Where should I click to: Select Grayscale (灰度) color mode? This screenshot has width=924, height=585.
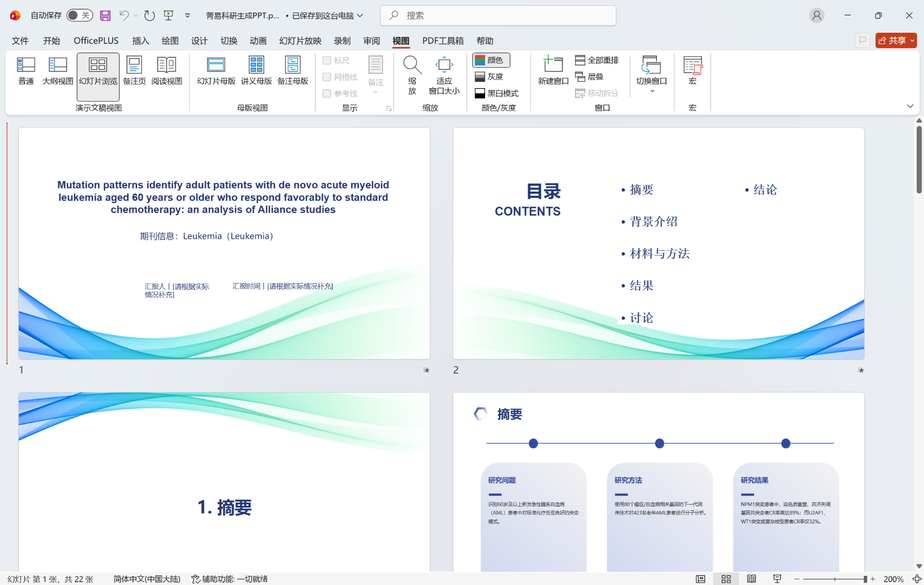coord(489,77)
